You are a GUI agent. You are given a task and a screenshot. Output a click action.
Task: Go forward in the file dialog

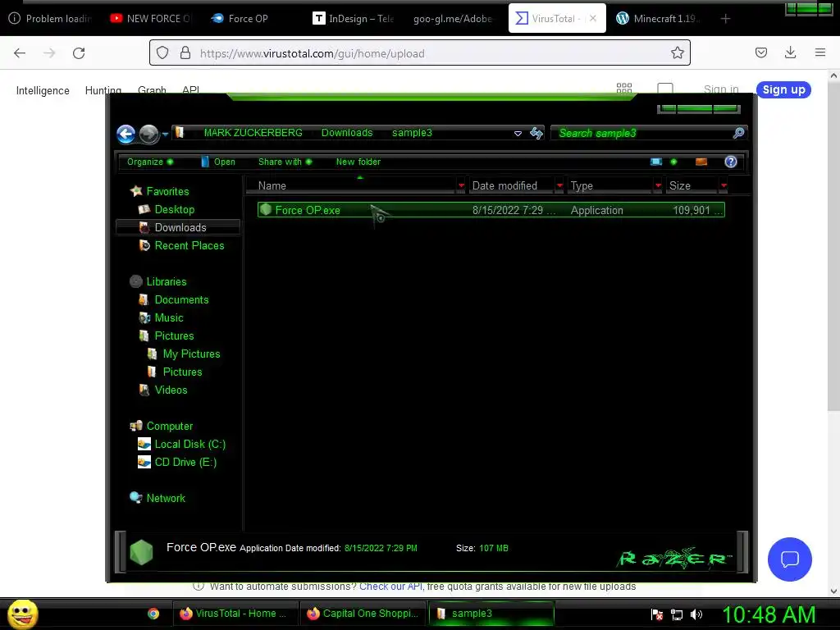tap(149, 134)
